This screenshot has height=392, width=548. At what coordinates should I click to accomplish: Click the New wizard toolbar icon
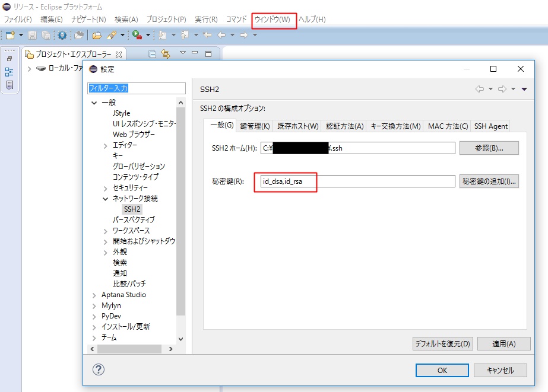tap(10, 35)
